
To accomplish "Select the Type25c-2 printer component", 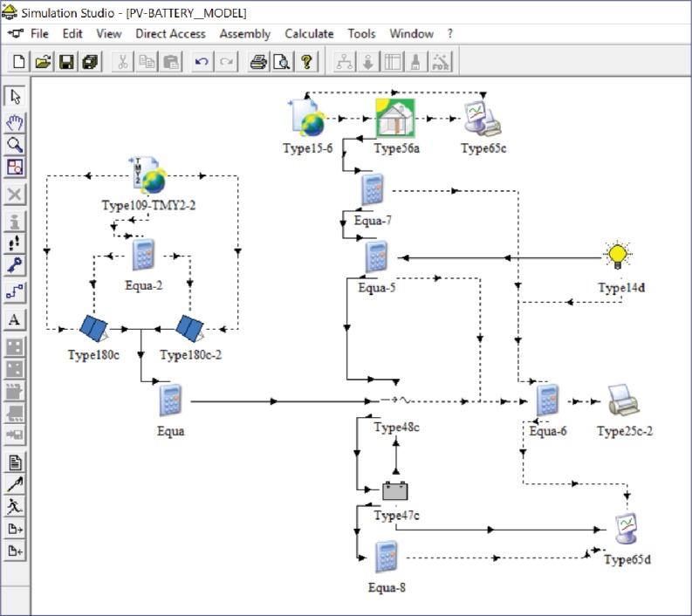I will (x=624, y=400).
